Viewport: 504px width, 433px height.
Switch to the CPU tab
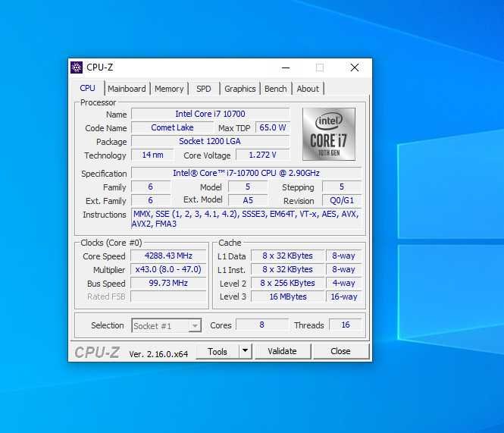(x=87, y=88)
